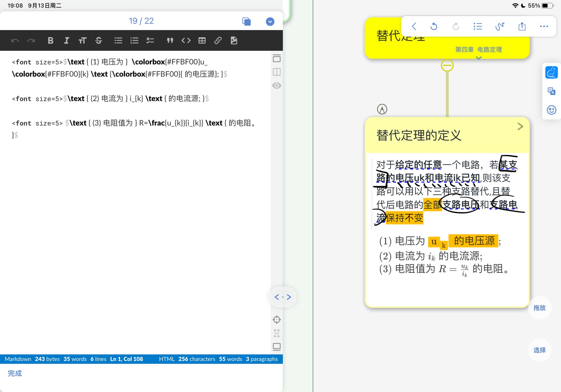Place cursor in the (3) 电阻值为 line

pos(134,129)
